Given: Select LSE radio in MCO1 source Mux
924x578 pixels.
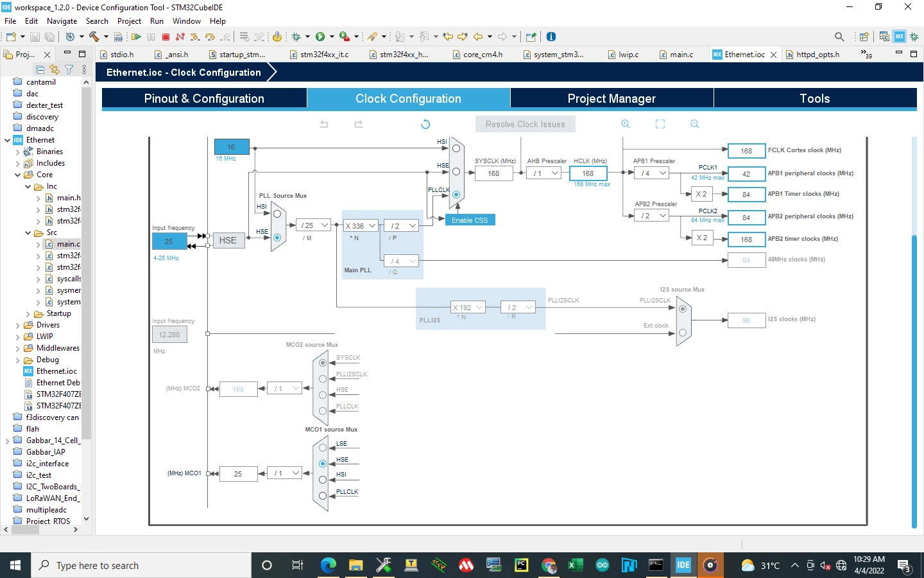Looking at the screenshot, I should (323, 448).
